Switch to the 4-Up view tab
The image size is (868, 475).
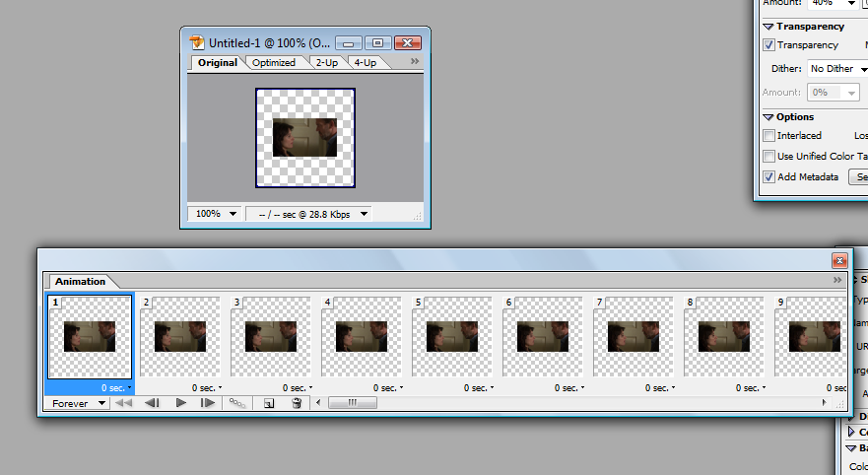coord(366,63)
